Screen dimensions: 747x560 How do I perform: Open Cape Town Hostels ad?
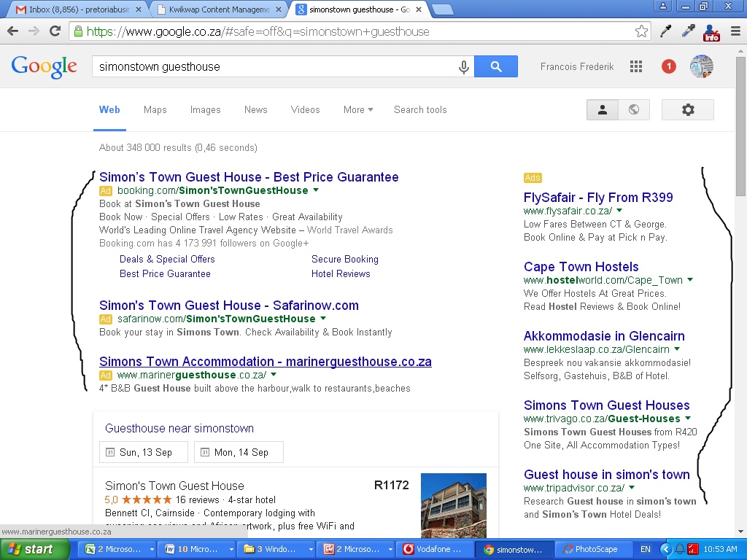(x=581, y=267)
